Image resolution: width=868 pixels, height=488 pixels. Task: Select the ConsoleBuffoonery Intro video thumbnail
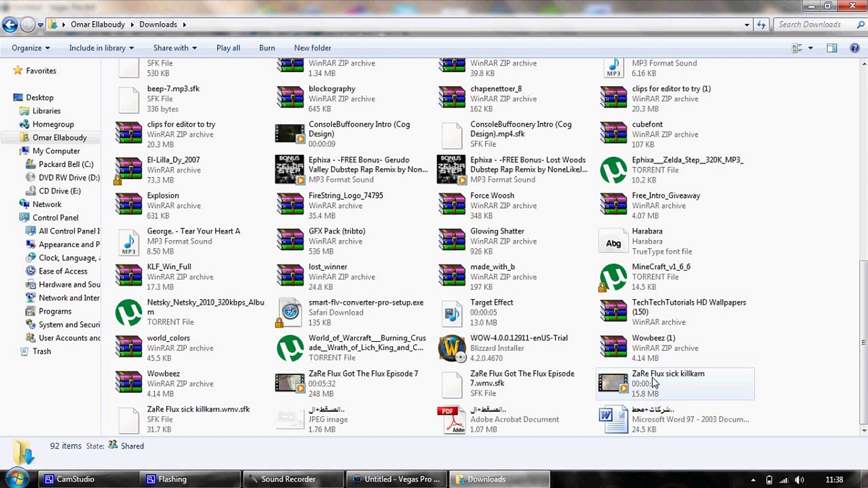290,134
